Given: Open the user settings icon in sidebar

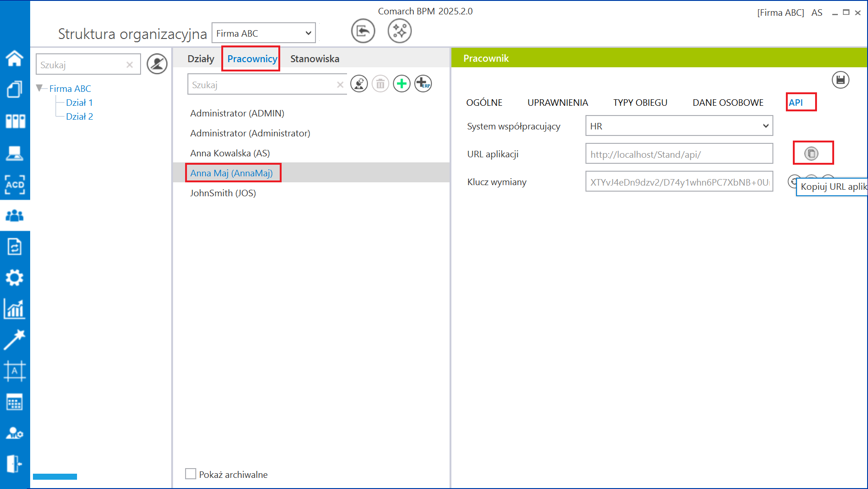Looking at the screenshot, I should pyautogui.click(x=14, y=433).
